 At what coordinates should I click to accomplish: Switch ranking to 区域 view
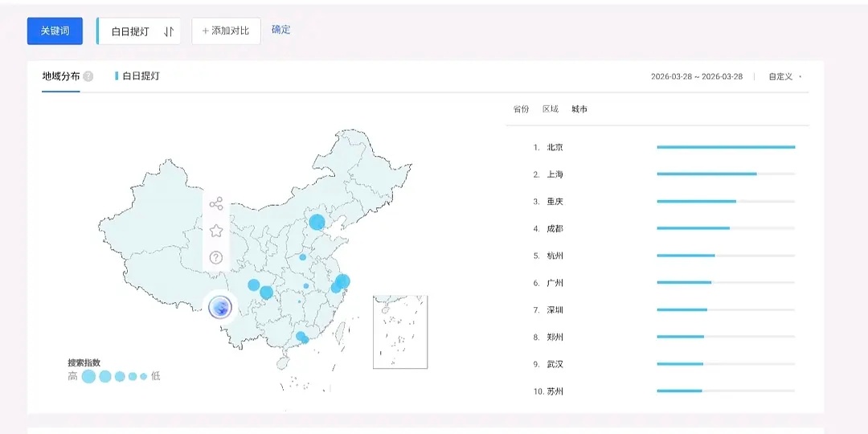click(550, 109)
